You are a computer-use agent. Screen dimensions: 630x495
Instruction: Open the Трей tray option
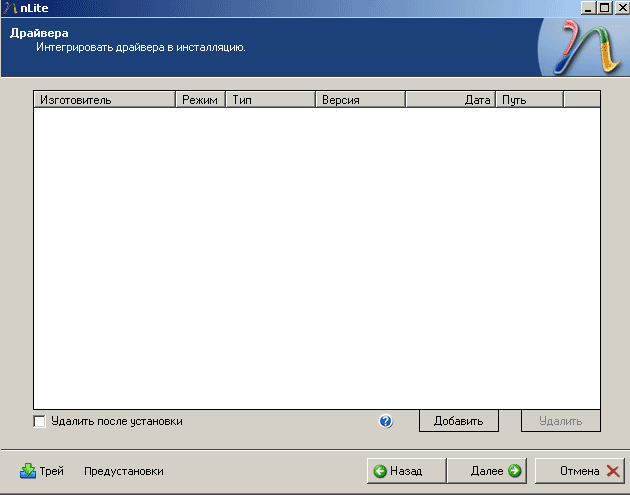tap(42, 471)
